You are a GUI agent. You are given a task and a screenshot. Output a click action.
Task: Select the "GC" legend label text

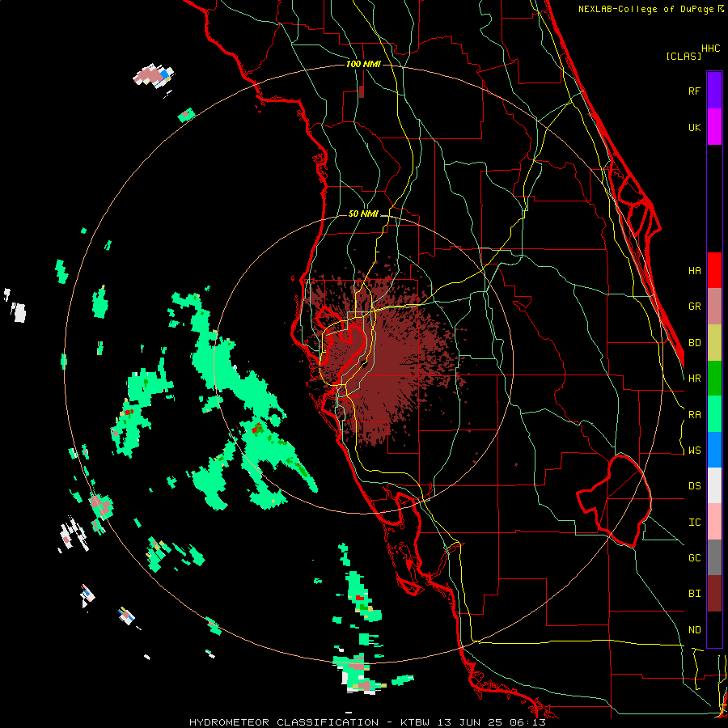point(694,558)
